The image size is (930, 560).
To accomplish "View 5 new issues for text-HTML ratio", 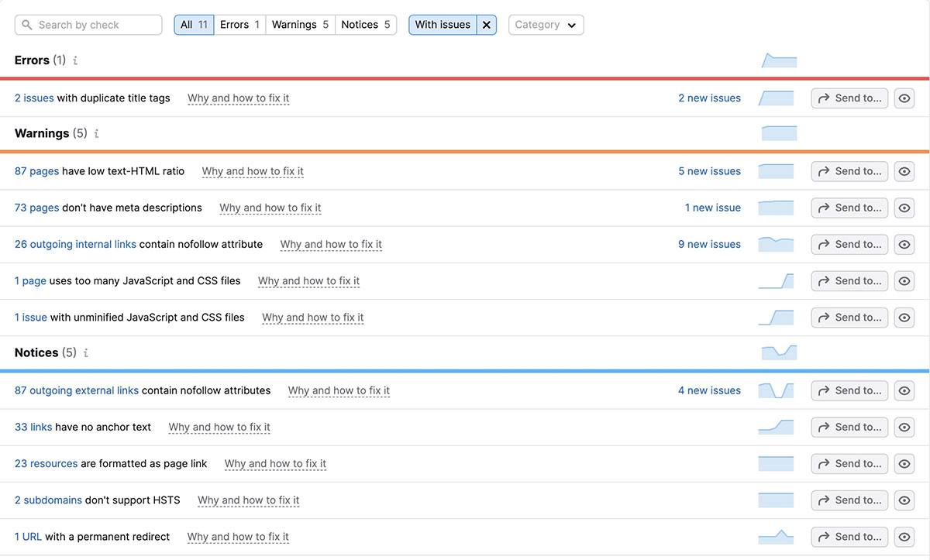I will coord(709,171).
